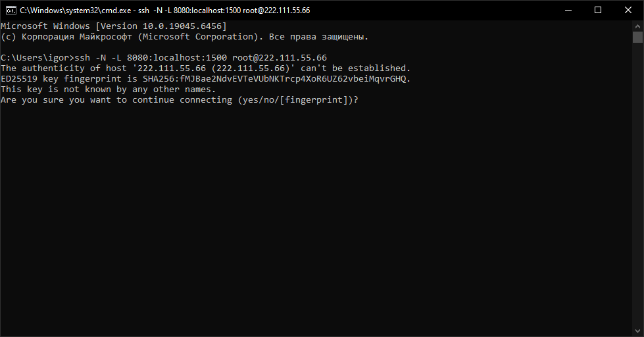The image size is (644, 337).
Task: Maximize the cmd.exe window
Action: coord(597,11)
